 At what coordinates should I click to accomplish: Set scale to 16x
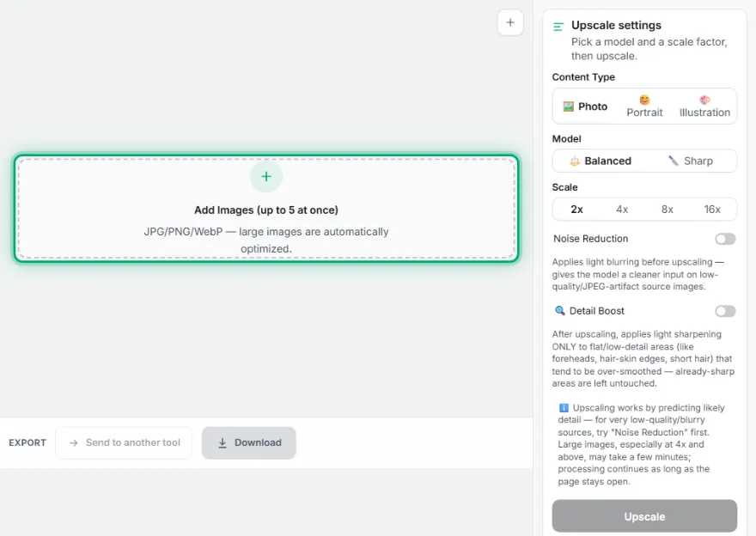point(712,210)
